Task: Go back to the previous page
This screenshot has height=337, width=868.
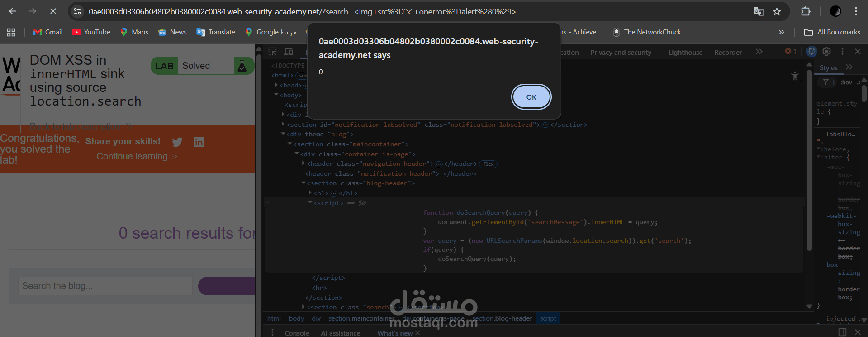Action: (x=13, y=11)
